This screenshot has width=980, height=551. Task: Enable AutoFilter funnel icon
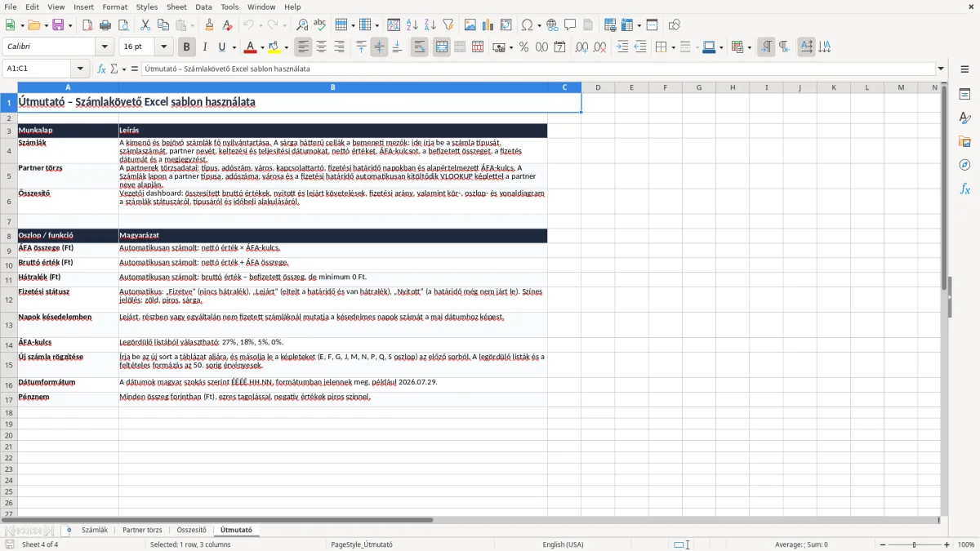[448, 25]
